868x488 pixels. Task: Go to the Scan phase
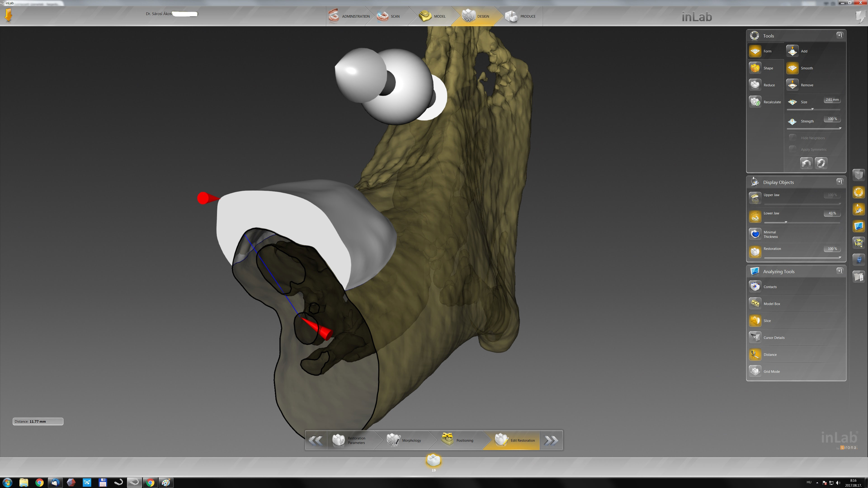[x=388, y=16]
